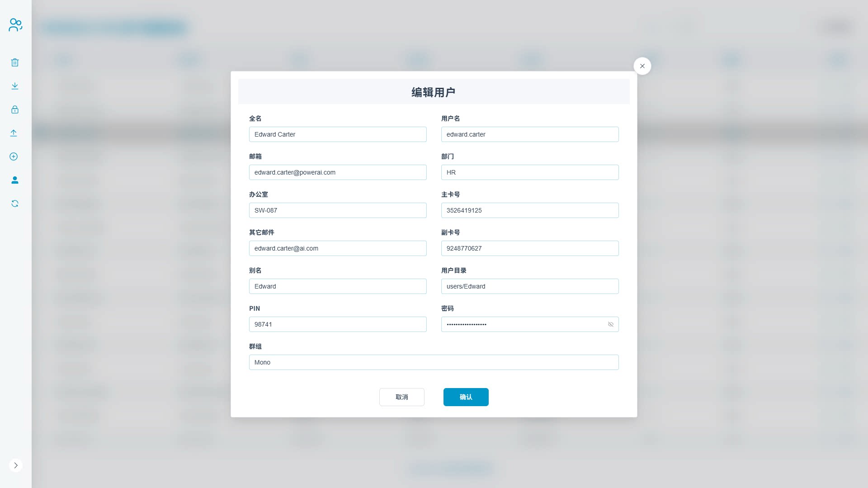Click the 取消 cancel button
The image size is (868, 488).
401,397
